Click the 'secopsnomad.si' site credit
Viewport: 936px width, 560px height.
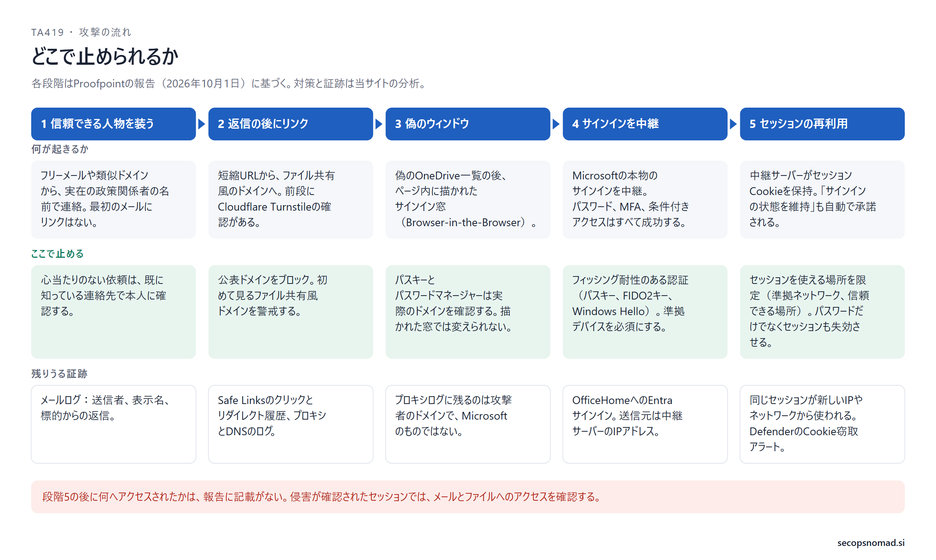(x=871, y=542)
